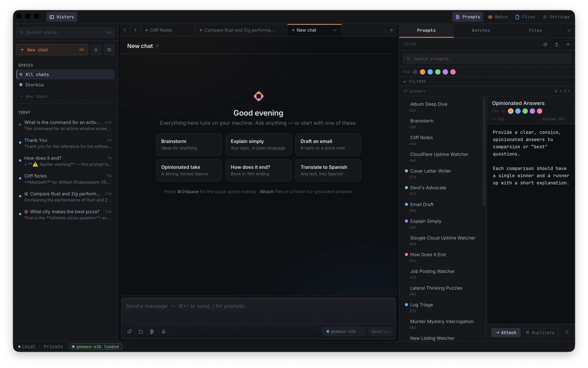
Task: Close the right side panel
Action: point(569,31)
